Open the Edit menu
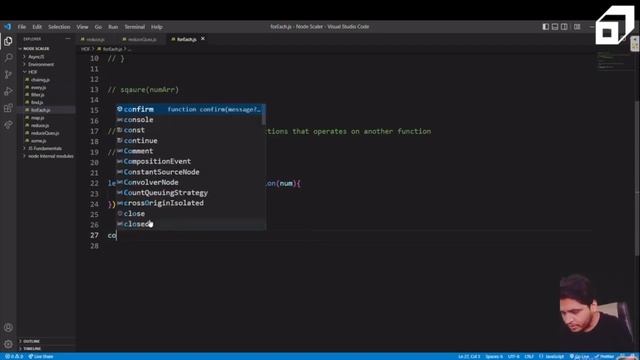Viewport: 640px width, 360px height. (37, 27)
